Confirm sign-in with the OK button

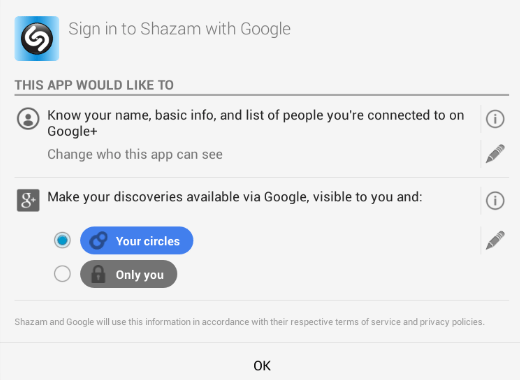[x=262, y=366]
